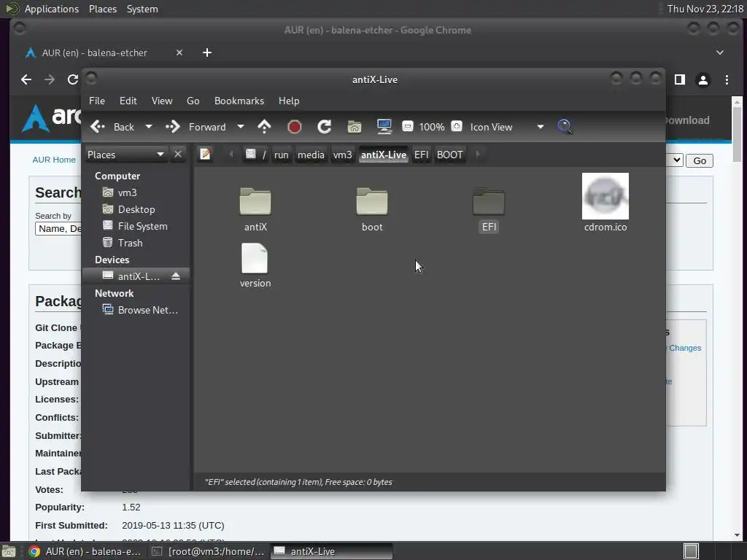This screenshot has width=747, height=560.
Task: Go back using the Back arrow button
Action: click(112, 127)
